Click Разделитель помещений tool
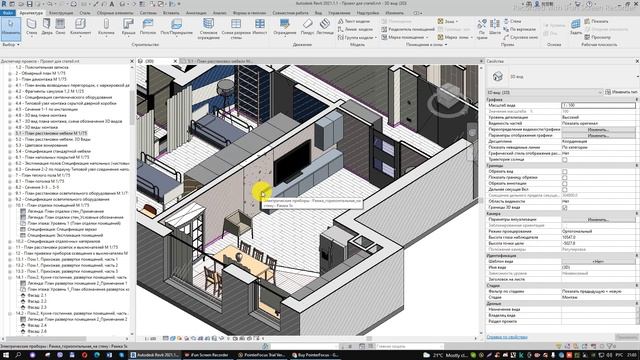 pos(408,29)
